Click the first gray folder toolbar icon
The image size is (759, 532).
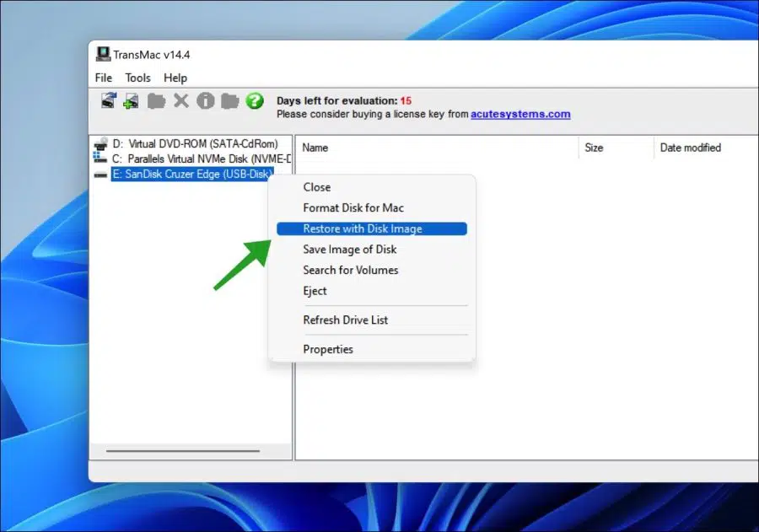click(156, 101)
